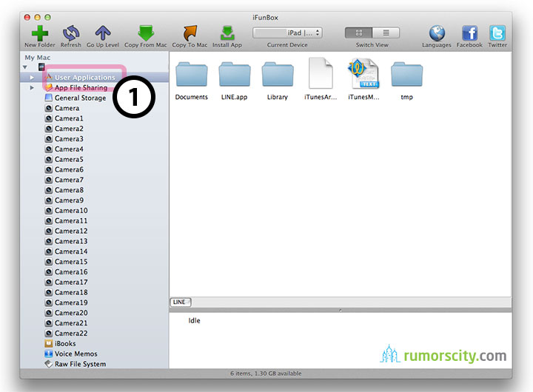Open Raw File System in the sidebar
The height and width of the screenshot is (392, 533).
80,364
